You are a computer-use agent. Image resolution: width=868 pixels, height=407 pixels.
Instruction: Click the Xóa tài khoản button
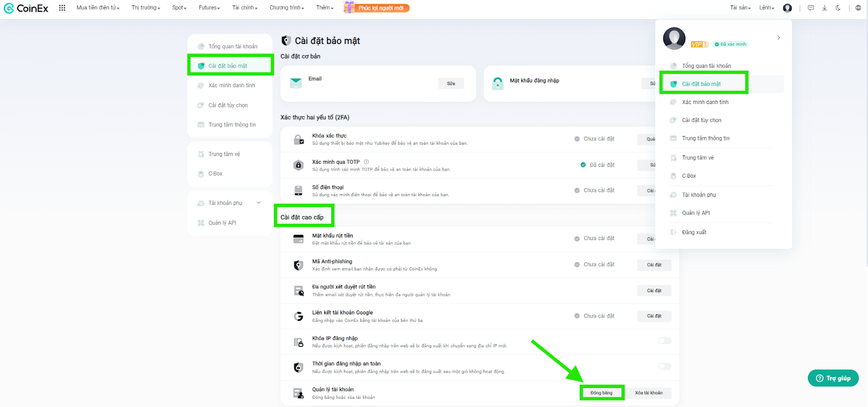click(x=649, y=393)
